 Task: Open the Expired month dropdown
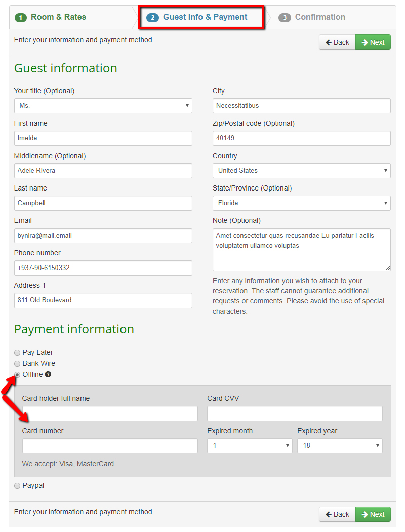pyautogui.click(x=250, y=445)
